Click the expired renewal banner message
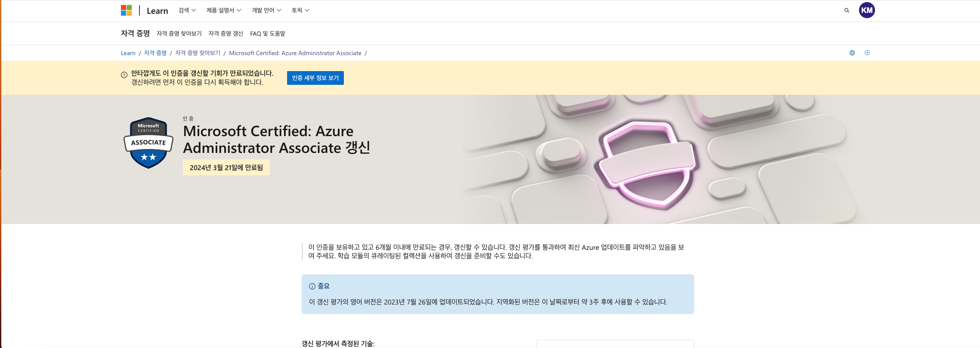The width and height of the screenshot is (980, 348). click(202, 78)
